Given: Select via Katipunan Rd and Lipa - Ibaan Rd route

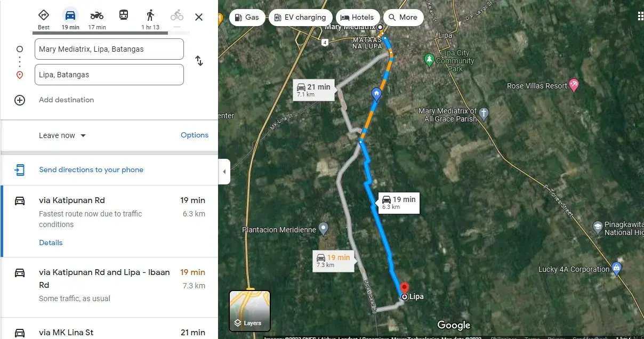Looking at the screenshot, I should [109, 287].
